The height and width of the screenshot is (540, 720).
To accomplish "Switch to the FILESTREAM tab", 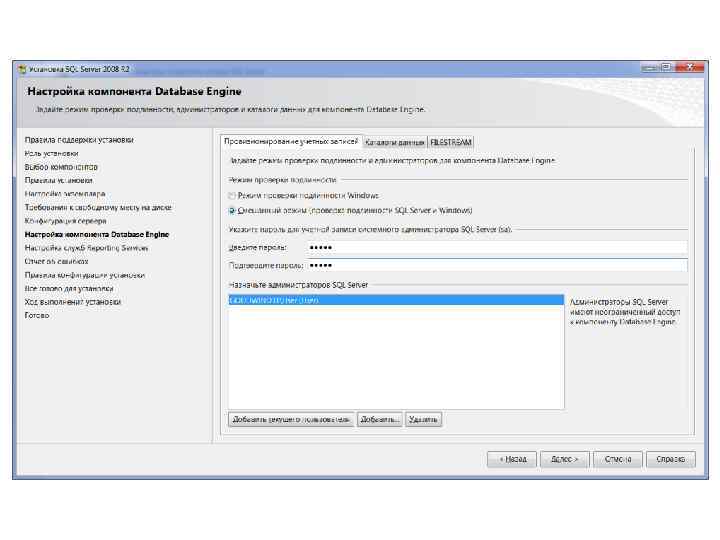I will tap(451, 142).
